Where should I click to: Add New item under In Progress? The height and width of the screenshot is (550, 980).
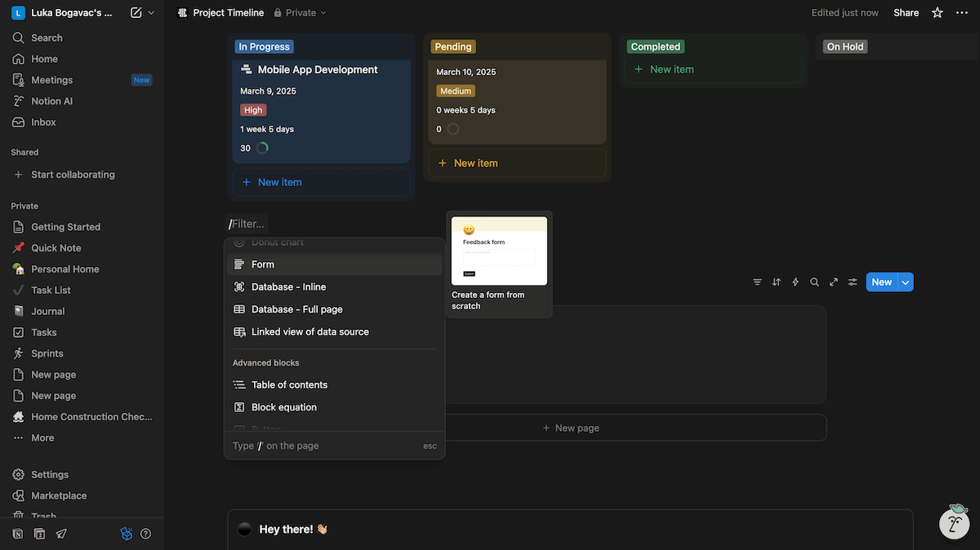[x=279, y=183]
